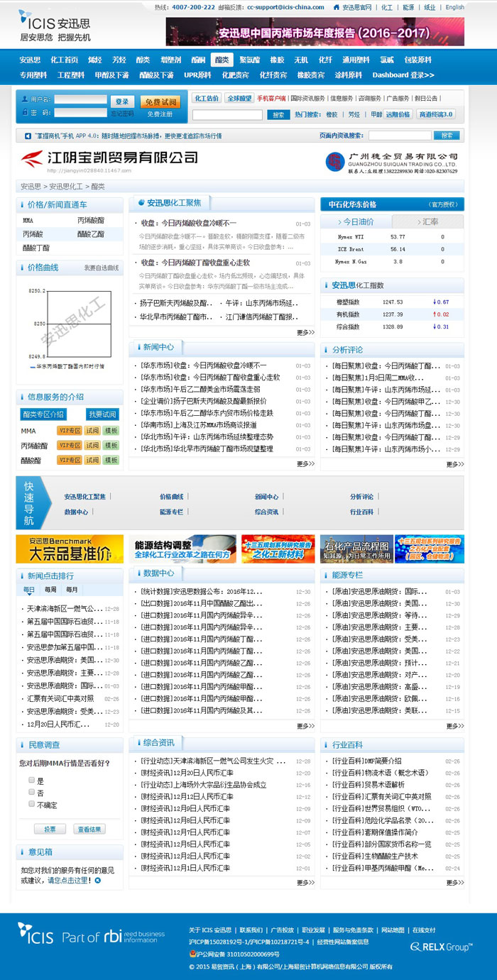Image resolution: width=497 pixels, height=980 pixels.
Task: Check the 是 option in poll
Action: pos(31,779)
